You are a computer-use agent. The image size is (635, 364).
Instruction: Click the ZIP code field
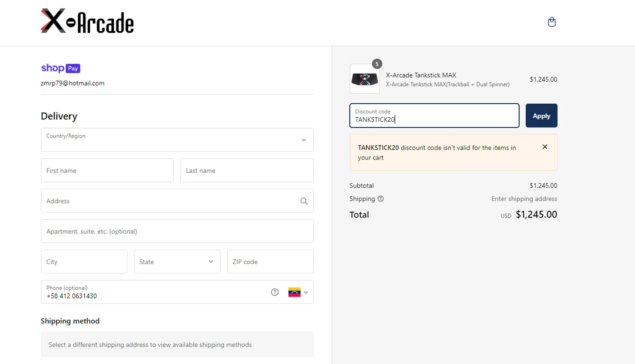click(270, 262)
